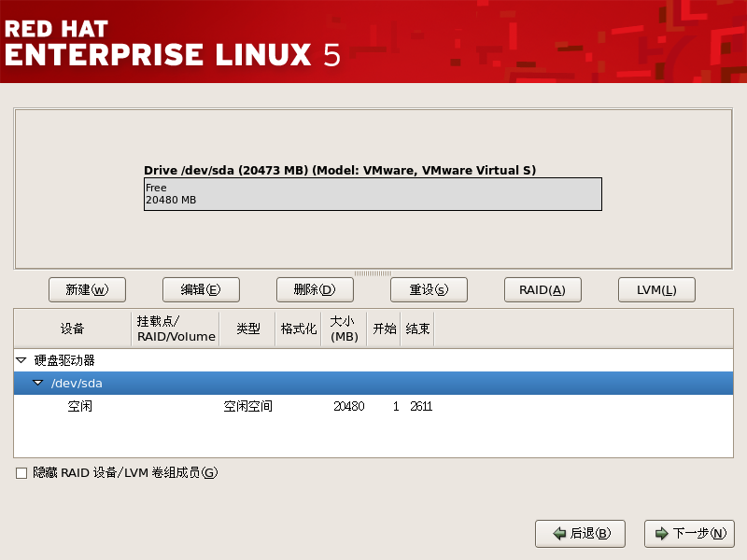747x560 pixels.
Task: Click the green back arrow icon on 后退
Action: [x=559, y=534]
